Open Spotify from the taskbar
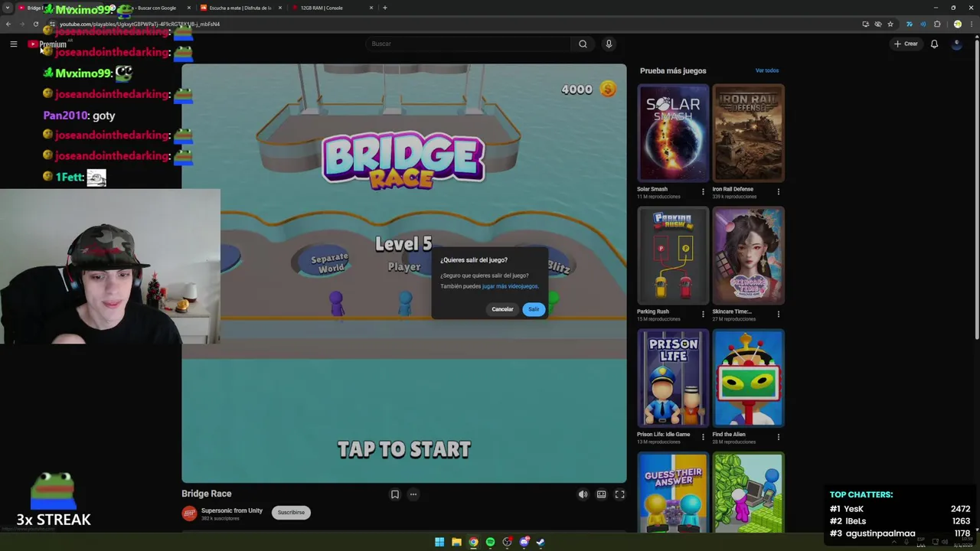This screenshot has height=551, width=980. coord(490,542)
